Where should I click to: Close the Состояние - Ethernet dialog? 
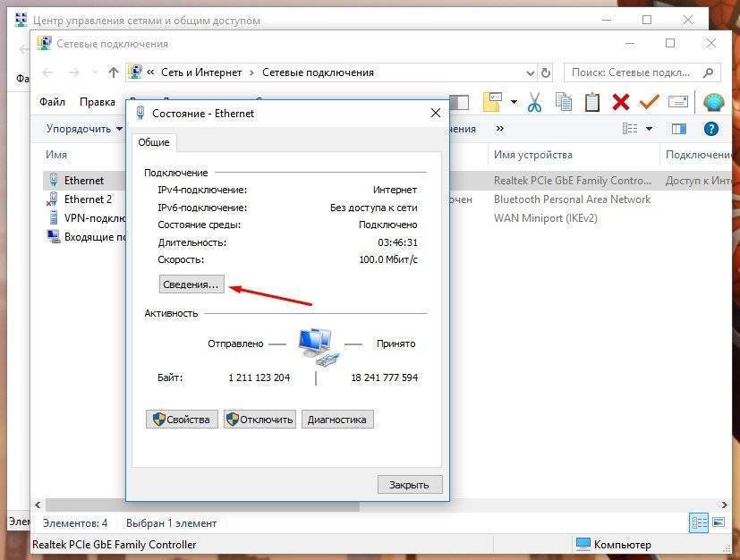(x=436, y=114)
